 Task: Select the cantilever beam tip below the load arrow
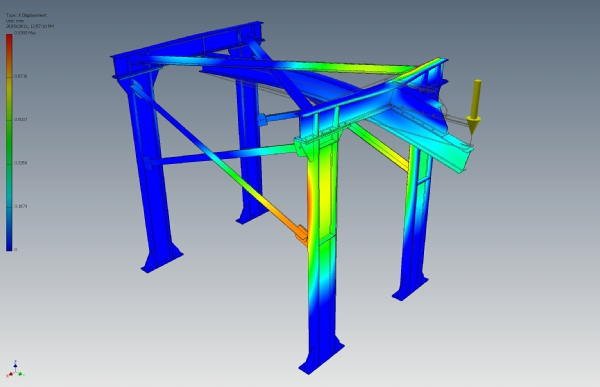pos(465,158)
